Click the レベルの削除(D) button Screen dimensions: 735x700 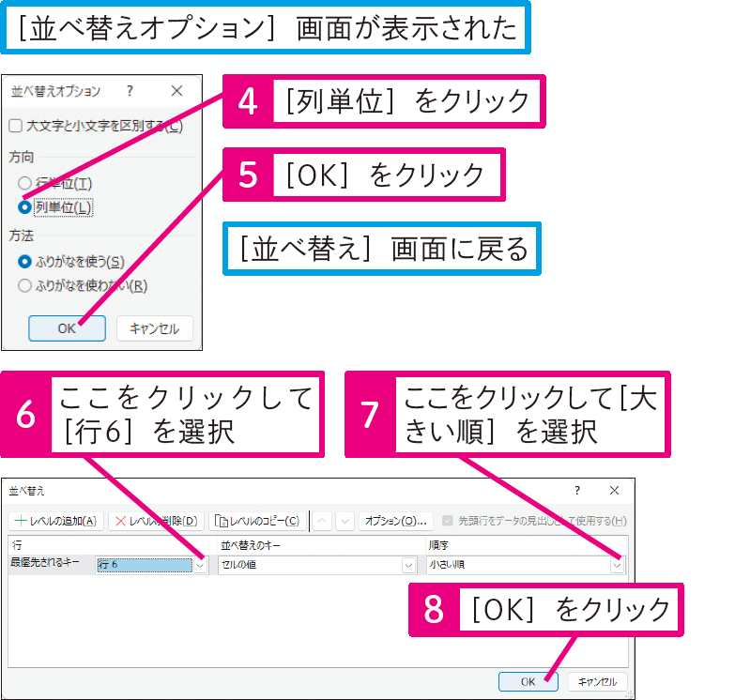coord(156,521)
